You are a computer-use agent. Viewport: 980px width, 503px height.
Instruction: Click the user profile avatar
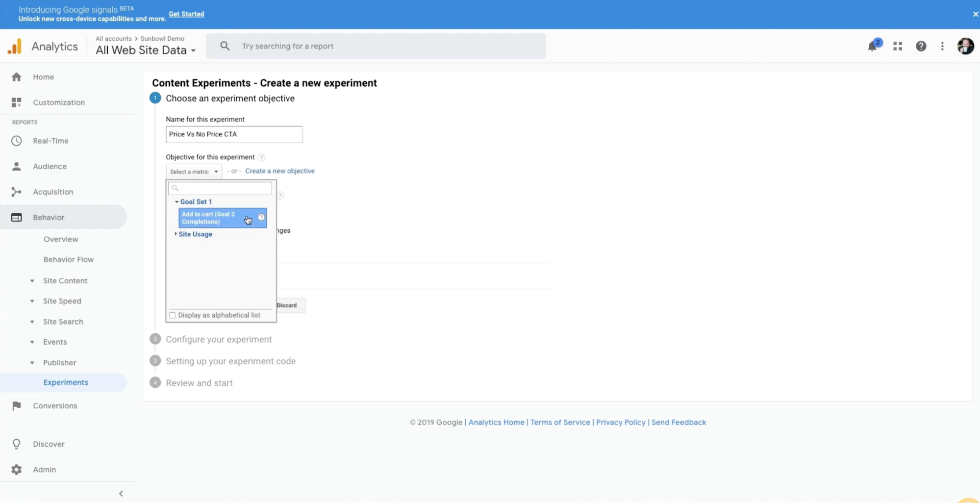[x=965, y=46]
